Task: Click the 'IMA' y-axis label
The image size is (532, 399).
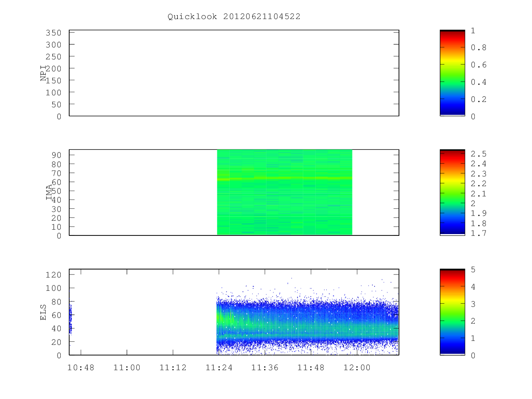Action: [49, 192]
